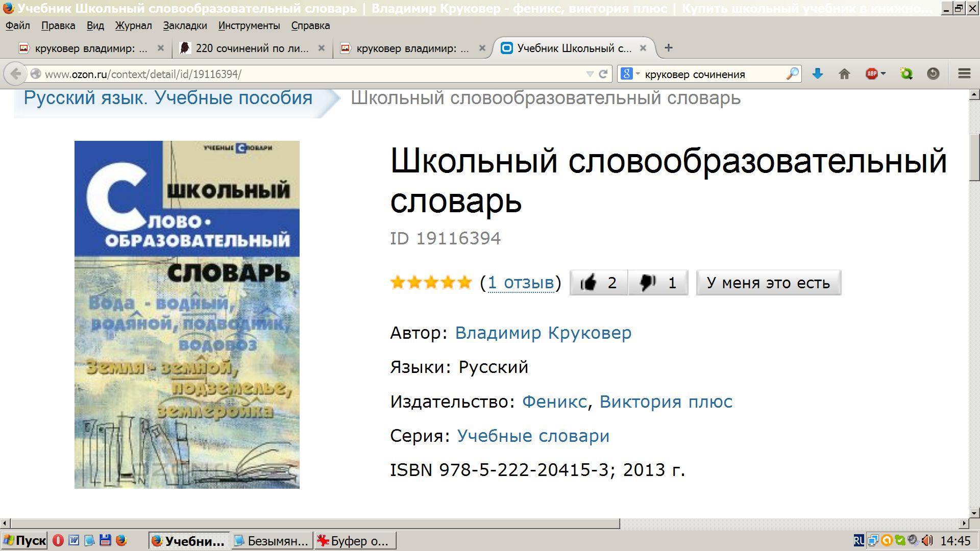980x551 pixels.
Task: Open the author link Владимир Круковер
Action: pos(543,333)
